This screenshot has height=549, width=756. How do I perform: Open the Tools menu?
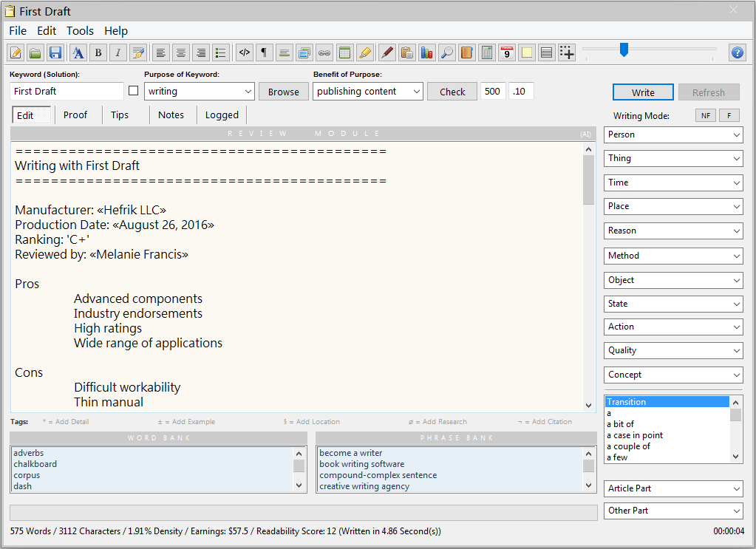tap(80, 31)
